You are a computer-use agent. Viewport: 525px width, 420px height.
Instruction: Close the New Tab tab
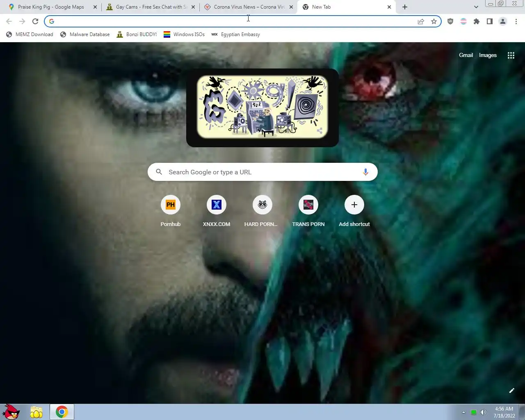click(x=389, y=7)
